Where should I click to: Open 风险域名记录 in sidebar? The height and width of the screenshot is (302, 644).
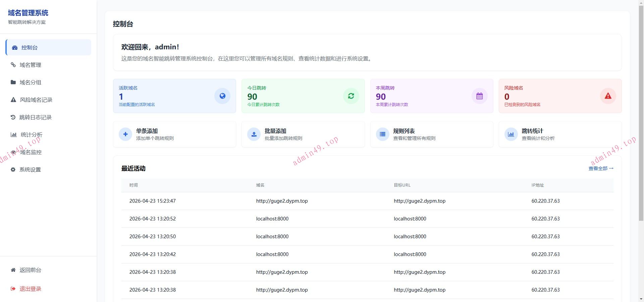click(48, 100)
